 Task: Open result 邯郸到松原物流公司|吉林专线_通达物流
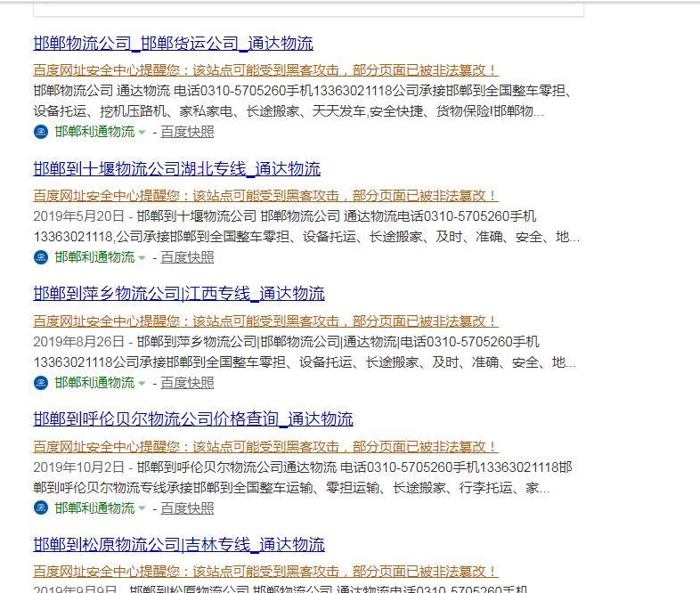179,544
